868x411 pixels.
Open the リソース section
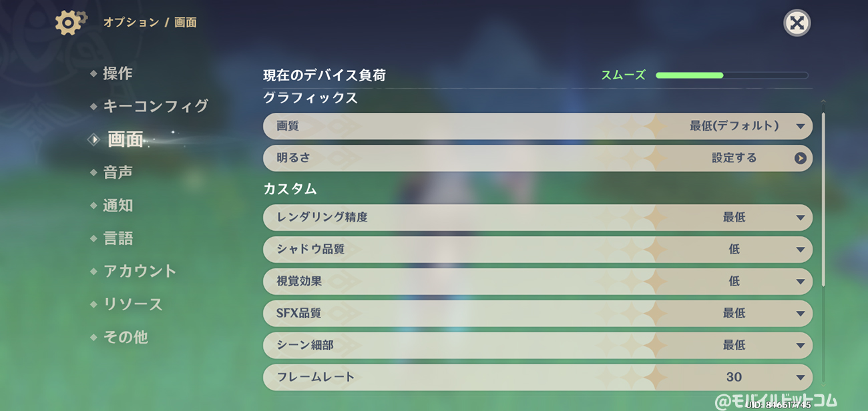tap(133, 304)
